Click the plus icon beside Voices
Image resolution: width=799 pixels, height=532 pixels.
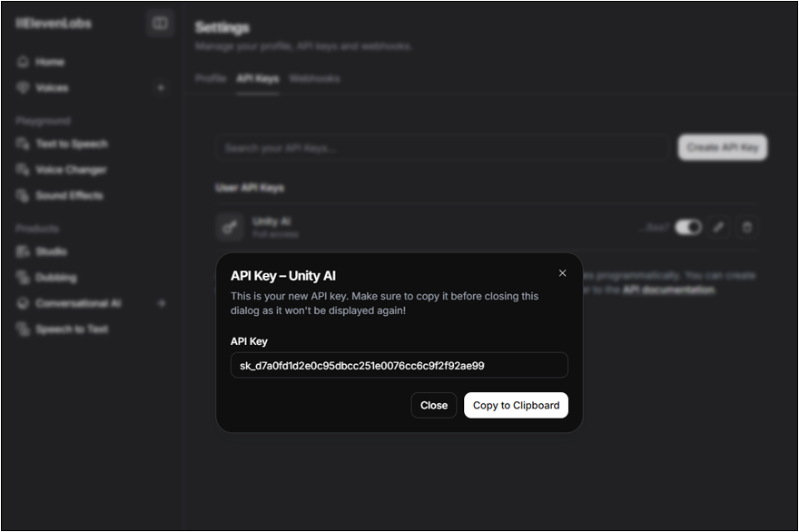point(161,88)
